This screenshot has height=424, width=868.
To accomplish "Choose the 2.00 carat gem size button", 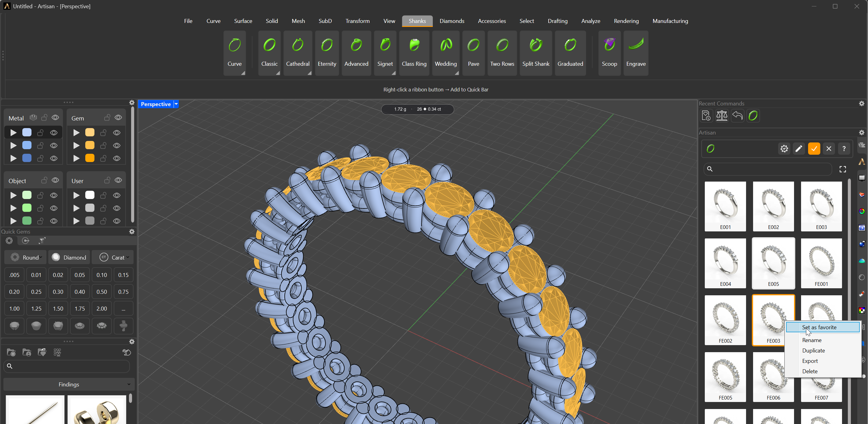I will [101, 309].
